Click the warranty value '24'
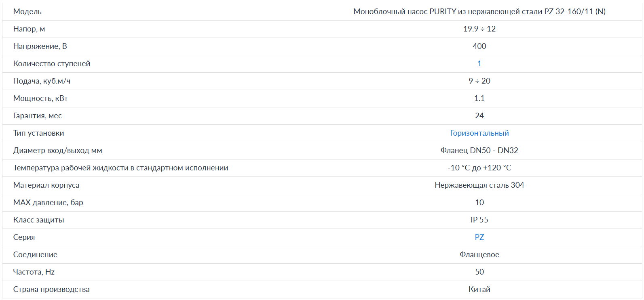This screenshot has width=644, height=300. [479, 116]
